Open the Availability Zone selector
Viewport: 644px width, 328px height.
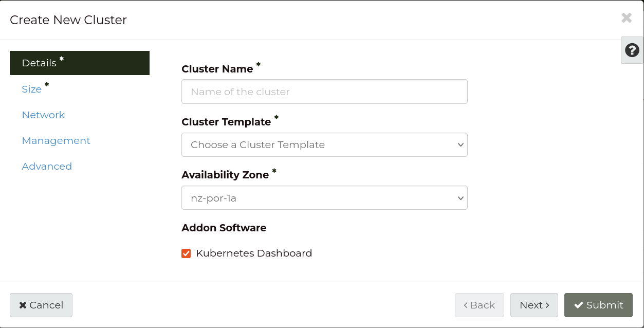click(x=324, y=197)
